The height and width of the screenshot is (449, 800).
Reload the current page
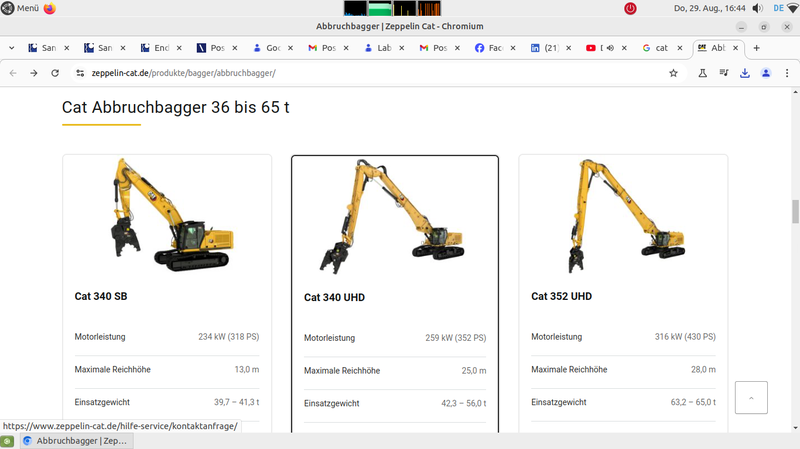pos(55,73)
